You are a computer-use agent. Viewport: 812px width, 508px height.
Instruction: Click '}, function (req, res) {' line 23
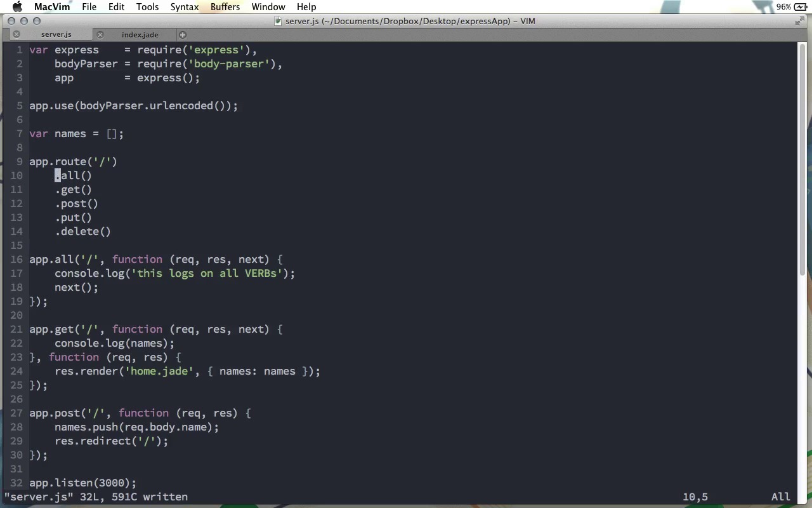(x=105, y=357)
